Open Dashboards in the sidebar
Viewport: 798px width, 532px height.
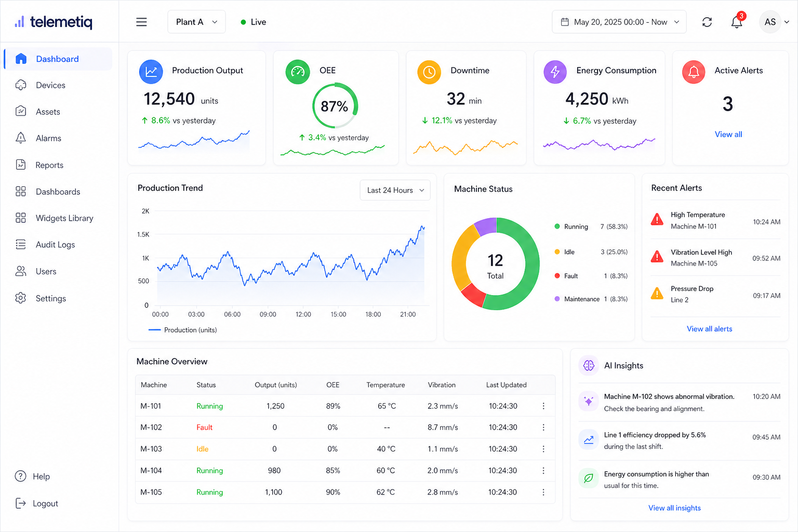tap(58, 192)
